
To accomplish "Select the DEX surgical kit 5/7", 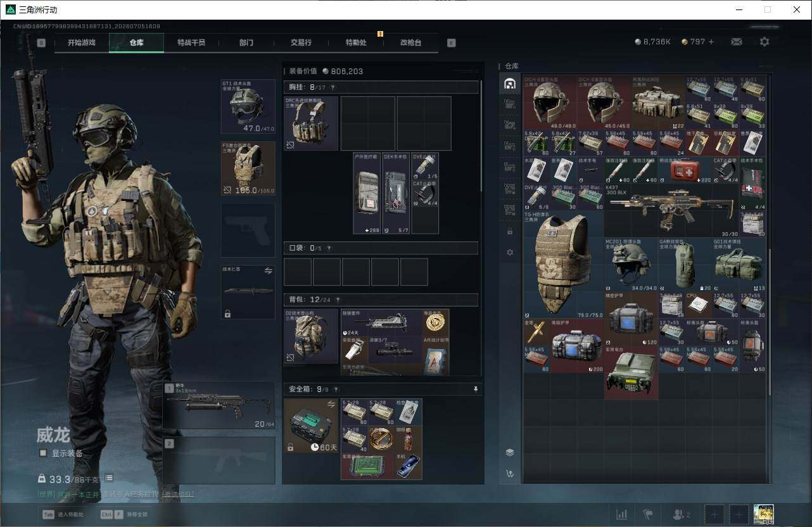I will coord(396,193).
